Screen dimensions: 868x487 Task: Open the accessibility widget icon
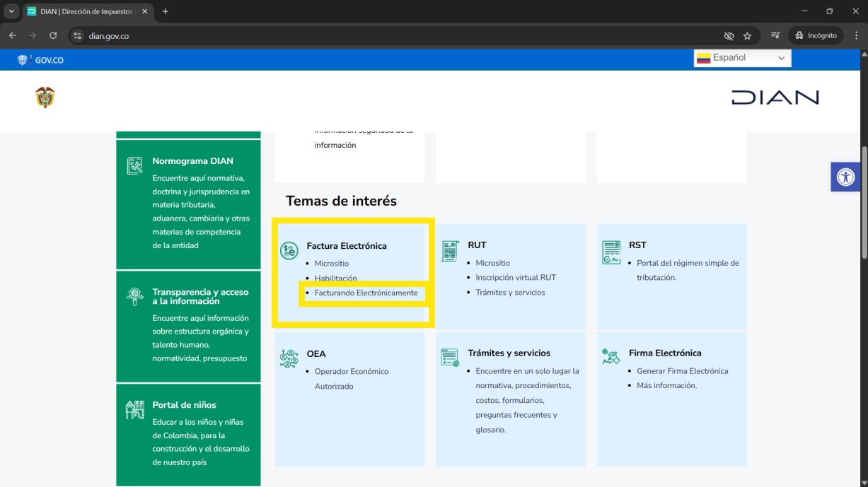click(845, 177)
